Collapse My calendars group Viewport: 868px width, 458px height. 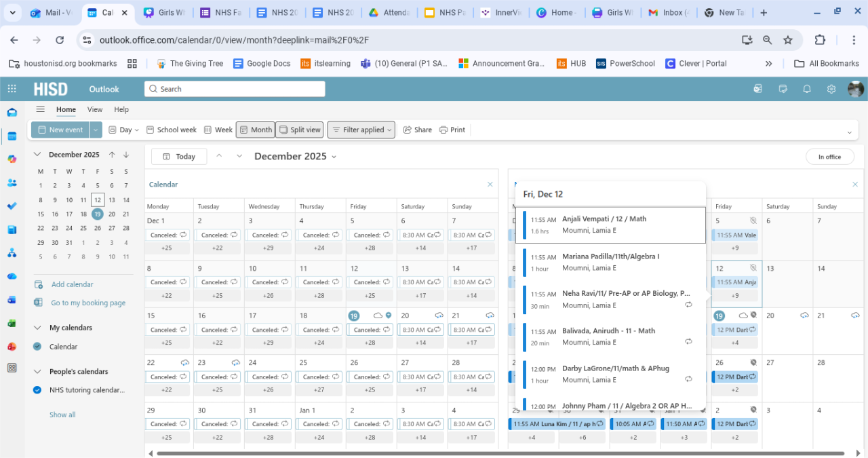[37, 328]
